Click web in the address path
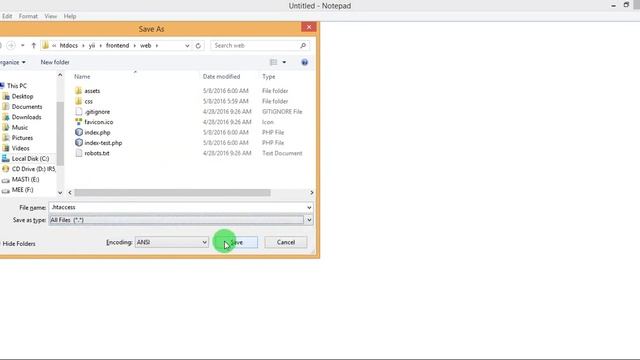Image resolution: width=640 pixels, height=360 pixels. click(146, 46)
